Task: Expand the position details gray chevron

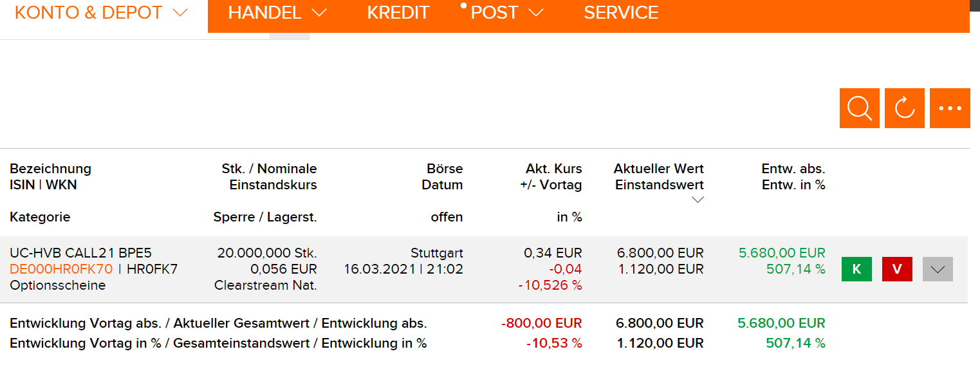Action: (x=938, y=269)
